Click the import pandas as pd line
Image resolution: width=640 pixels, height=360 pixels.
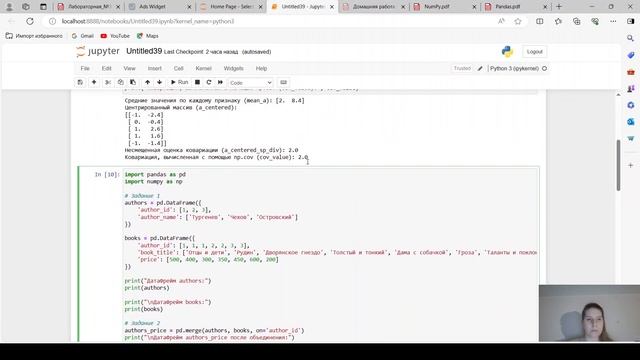pos(155,174)
